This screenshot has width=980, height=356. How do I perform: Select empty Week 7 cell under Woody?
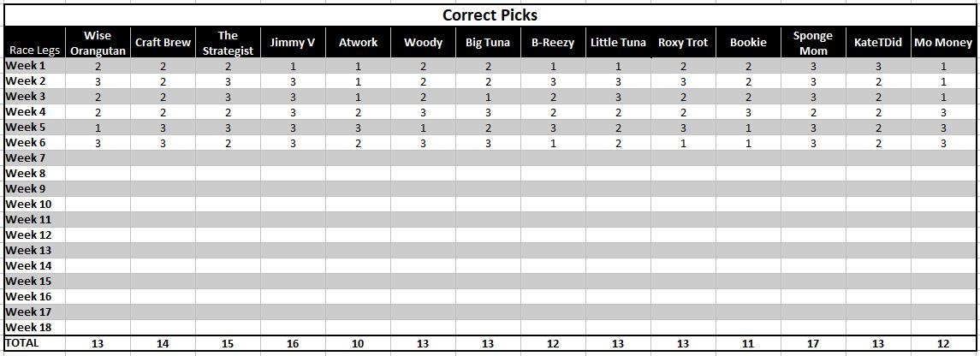pos(423,158)
